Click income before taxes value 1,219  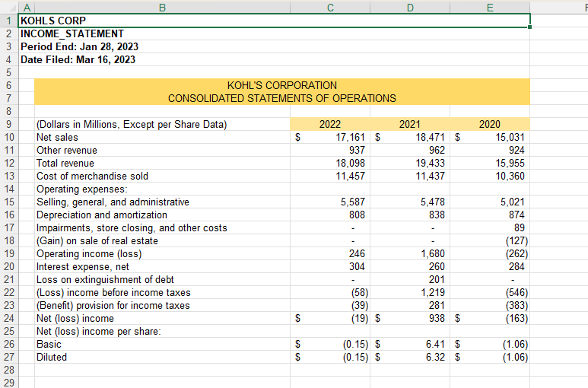pos(433,292)
